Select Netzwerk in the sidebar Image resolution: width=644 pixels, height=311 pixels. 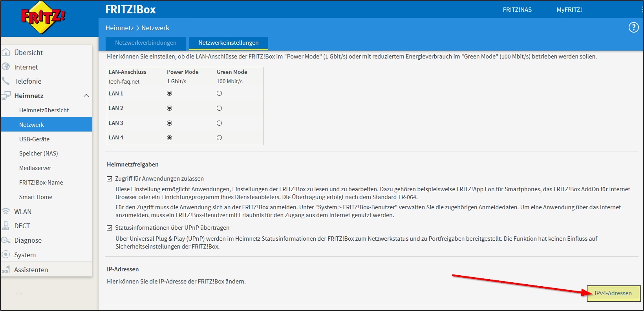[46, 124]
